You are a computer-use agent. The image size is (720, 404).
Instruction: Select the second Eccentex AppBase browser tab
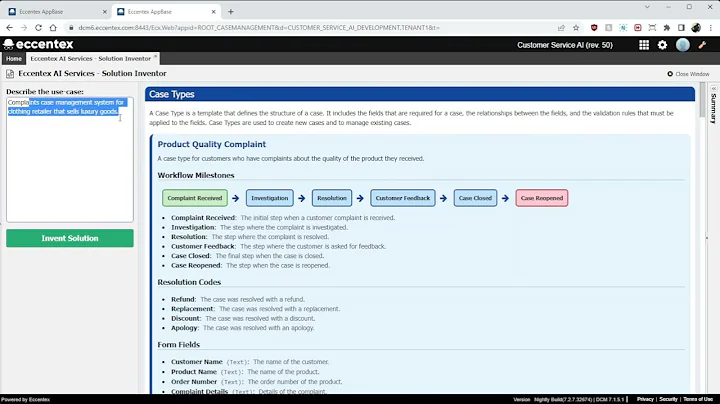click(166, 11)
